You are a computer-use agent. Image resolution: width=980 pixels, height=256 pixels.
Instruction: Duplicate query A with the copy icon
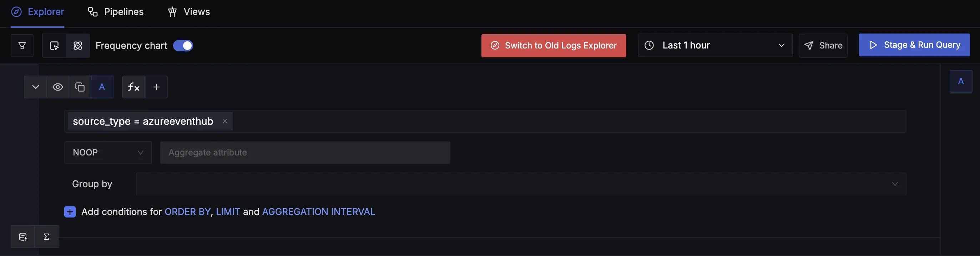pos(80,87)
